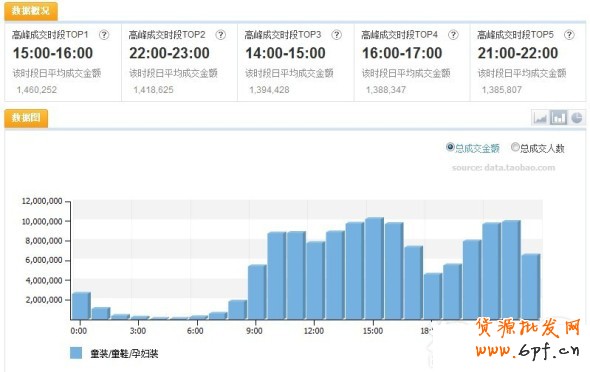Screen dimensions: 590x372
Task: Click help icon beside 高峰成交时段TOP1
Action: (104, 35)
